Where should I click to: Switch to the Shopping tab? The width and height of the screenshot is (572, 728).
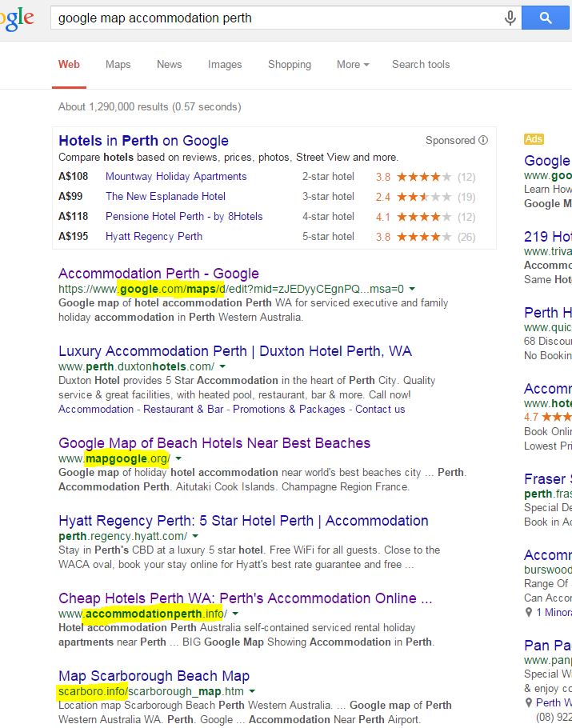(290, 65)
